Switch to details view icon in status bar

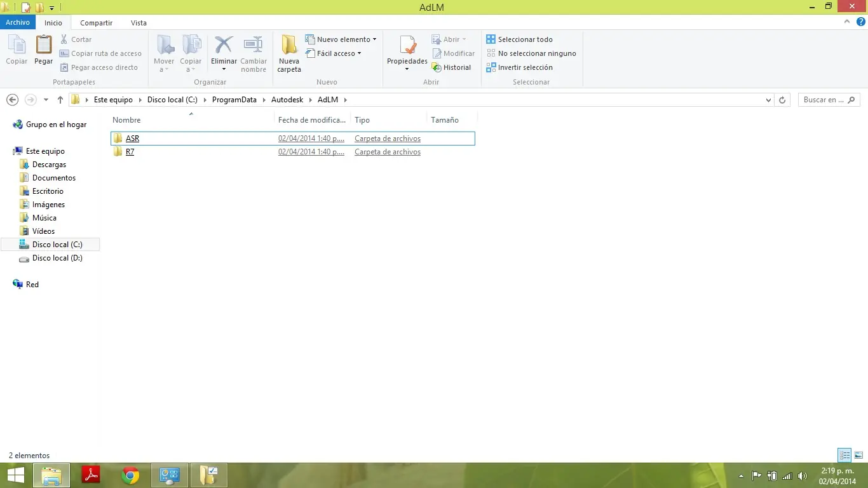[x=844, y=455]
